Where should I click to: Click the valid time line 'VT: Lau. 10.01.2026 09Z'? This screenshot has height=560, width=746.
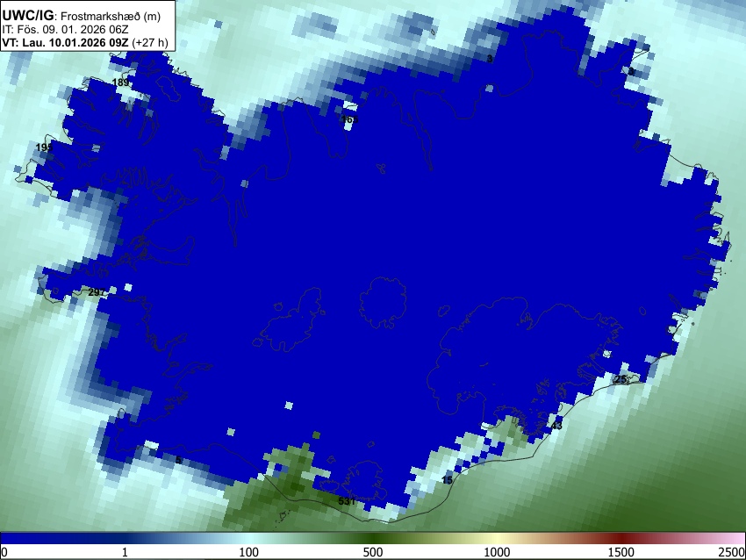[65, 42]
